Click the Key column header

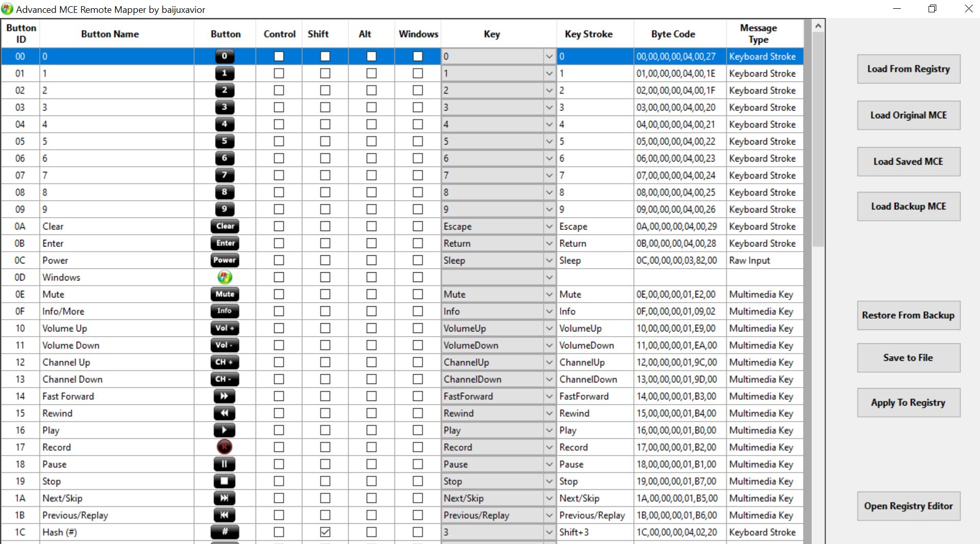pos(498,34)
